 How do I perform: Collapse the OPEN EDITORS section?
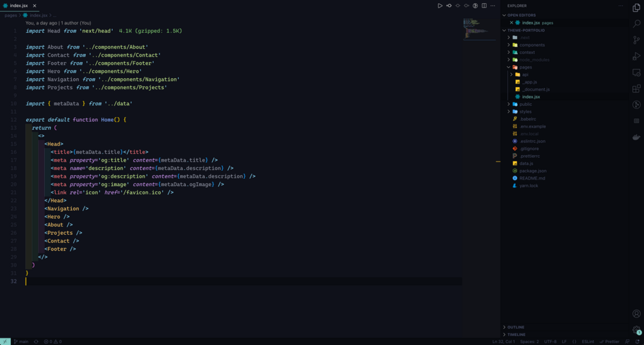(565, 15)
